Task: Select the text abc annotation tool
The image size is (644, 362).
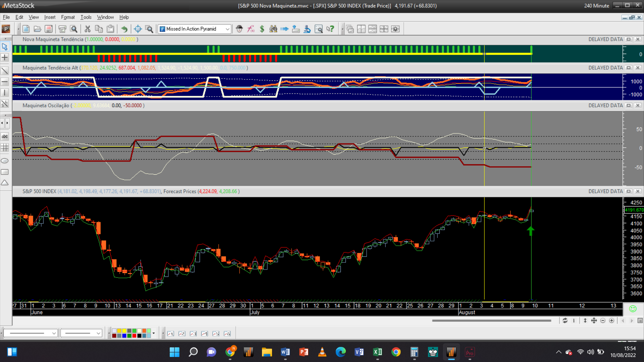Action: 5,136
